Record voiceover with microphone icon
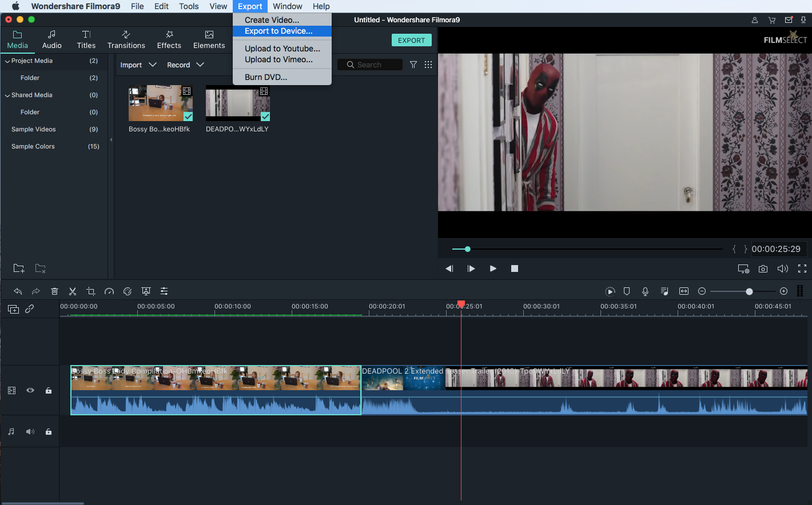The image size is (812, 505). [645, 291]
